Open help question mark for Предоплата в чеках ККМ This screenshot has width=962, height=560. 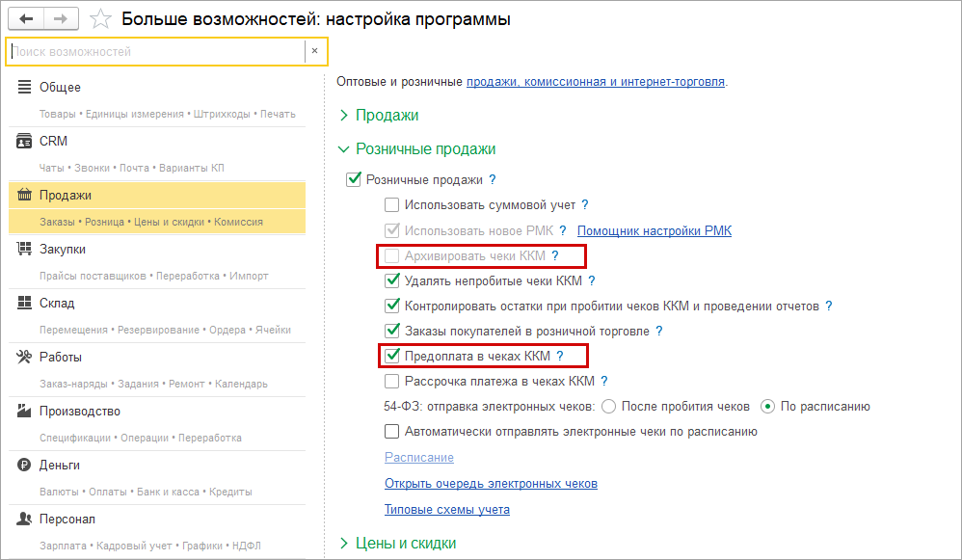559,356
